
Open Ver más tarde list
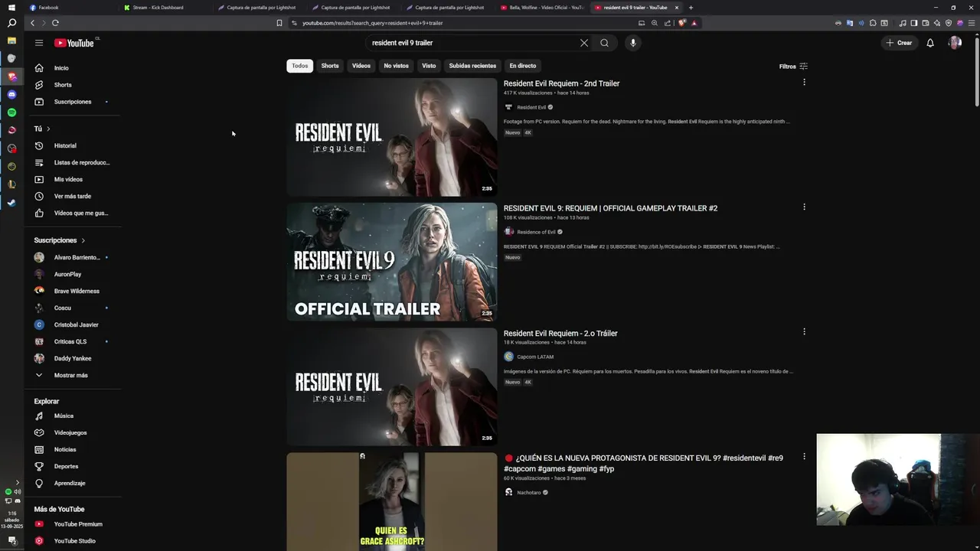click(x=73, y=196)
